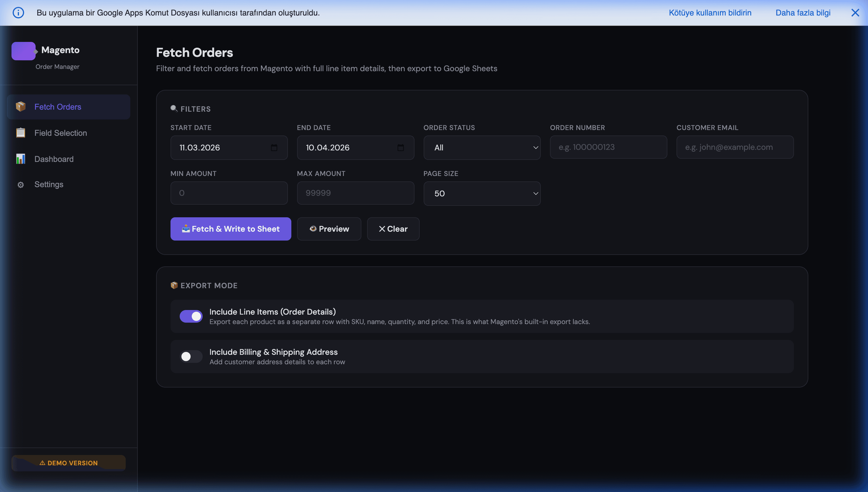Click the CUSTOMER EMAIL input field
Screen dimensions: 868x492
735,147
